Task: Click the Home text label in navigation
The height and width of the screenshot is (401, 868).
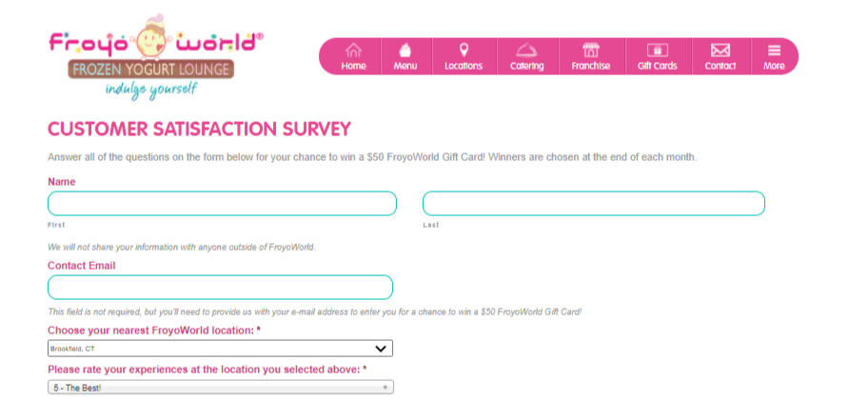Action: tap(353, 66)
